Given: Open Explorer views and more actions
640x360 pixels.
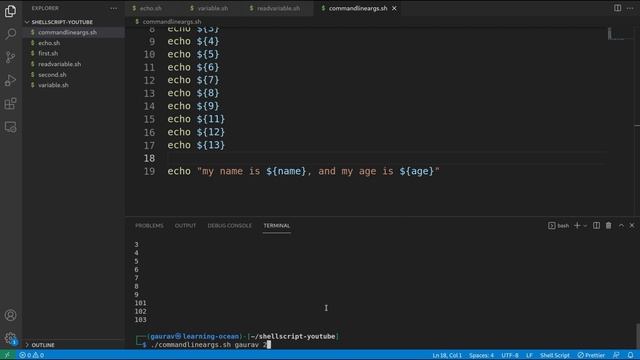Looking at the screenshot, I should [x=113, y=8].
